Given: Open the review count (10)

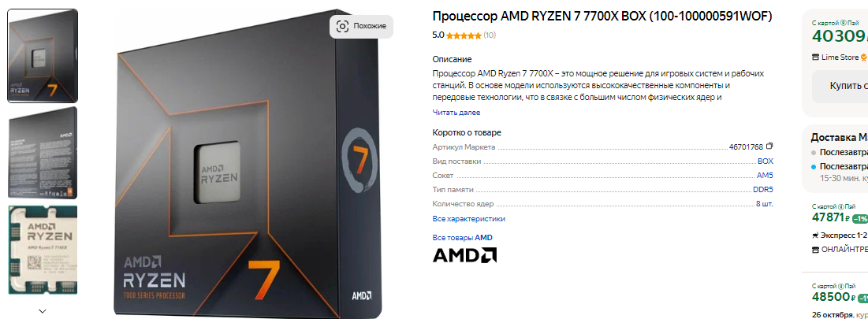Looking at the screenshot, I should pyautogui.click(x=490, y=35).
